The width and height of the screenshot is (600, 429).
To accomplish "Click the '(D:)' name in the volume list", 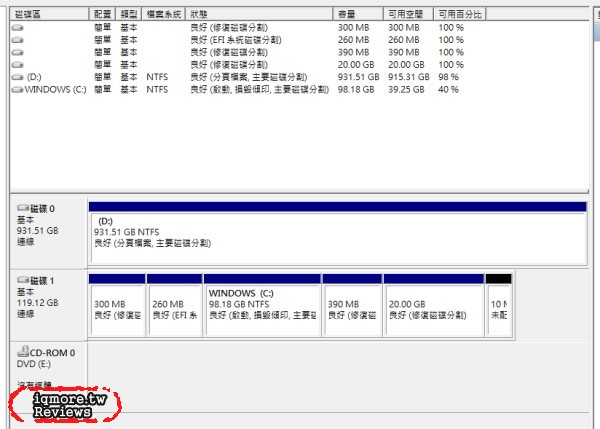I will (x=34, y=77).
